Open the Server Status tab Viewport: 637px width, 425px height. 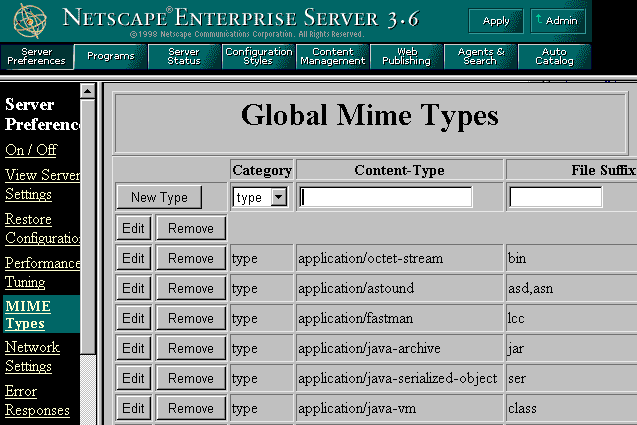(184, 56)
